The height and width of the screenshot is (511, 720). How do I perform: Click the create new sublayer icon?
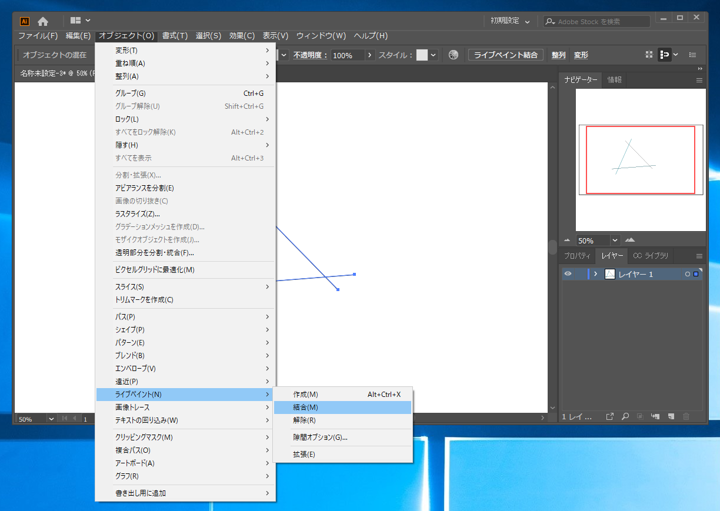pos(655,416)
